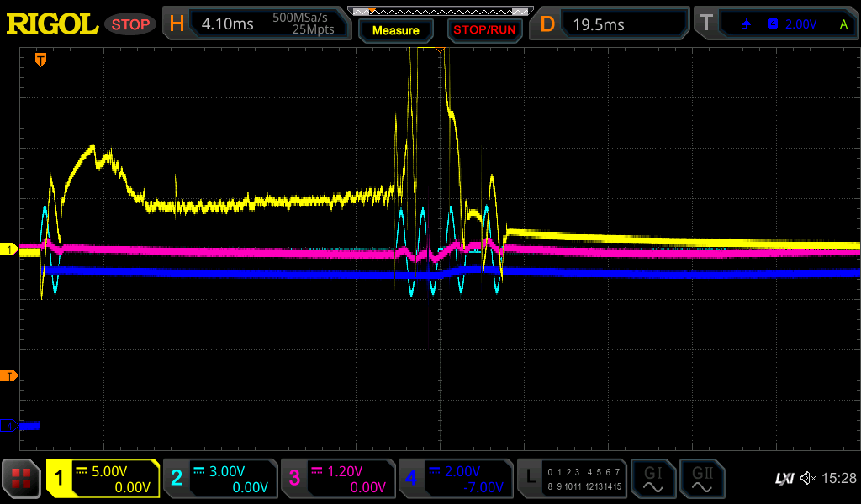Viewport: 861px width, 504px height.
Task: Toggle channel 2 cyan 3.00V
Action: click(219, 478)
